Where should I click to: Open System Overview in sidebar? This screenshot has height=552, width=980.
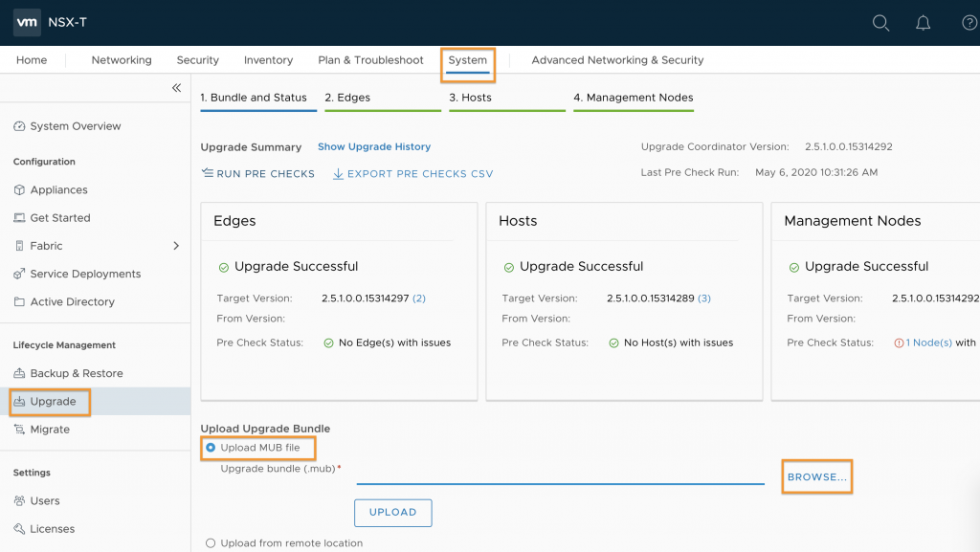click(75, 126)
